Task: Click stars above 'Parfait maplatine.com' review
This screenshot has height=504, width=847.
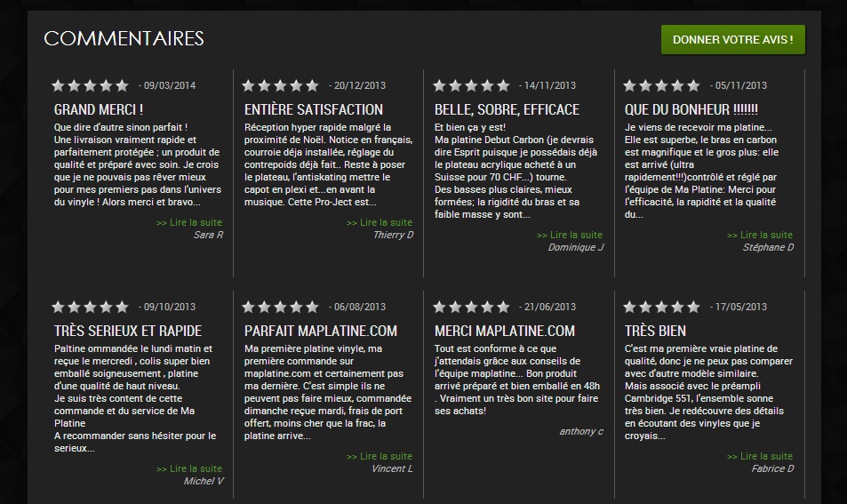Action: [x=280, y=308]
